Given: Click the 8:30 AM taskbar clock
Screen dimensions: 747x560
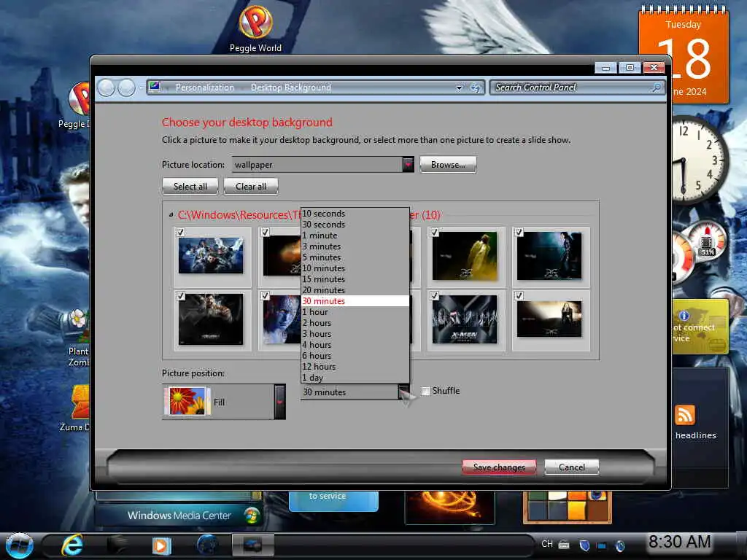Looking at the screenshot, I should [x=680, y=542].
